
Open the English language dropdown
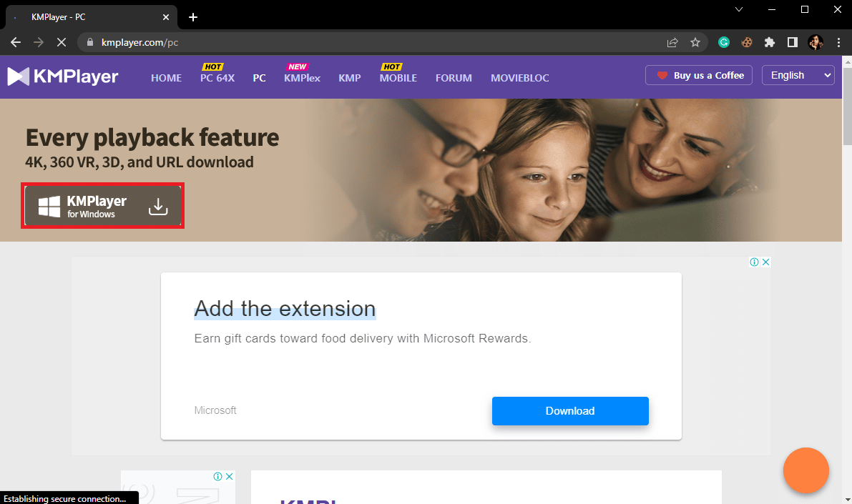(x=798, y=75)
